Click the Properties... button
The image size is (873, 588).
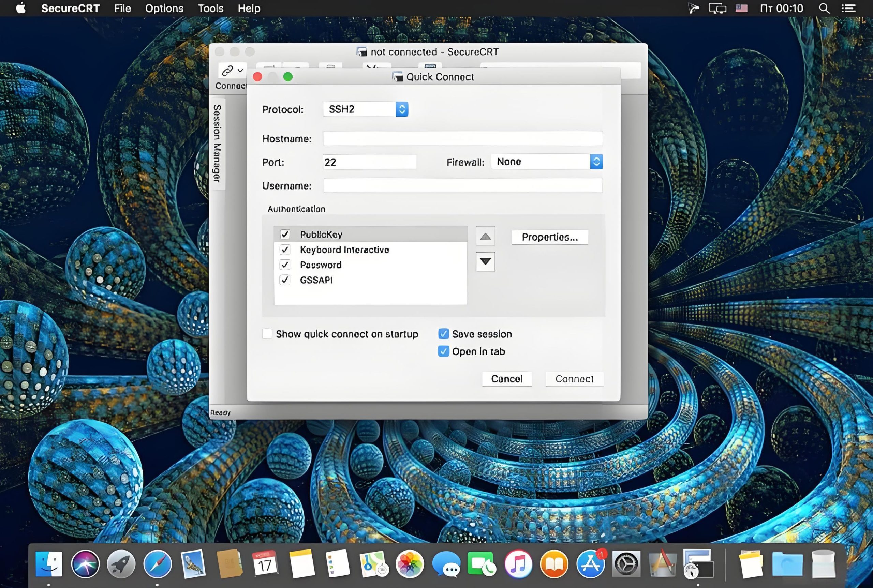click(550, 237)
